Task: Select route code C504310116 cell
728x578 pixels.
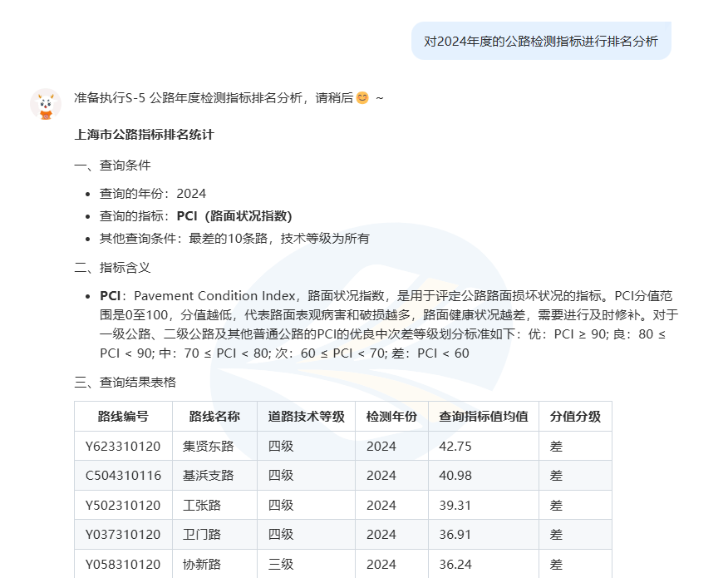Action: pyautogui.click(x=123, y=476)
